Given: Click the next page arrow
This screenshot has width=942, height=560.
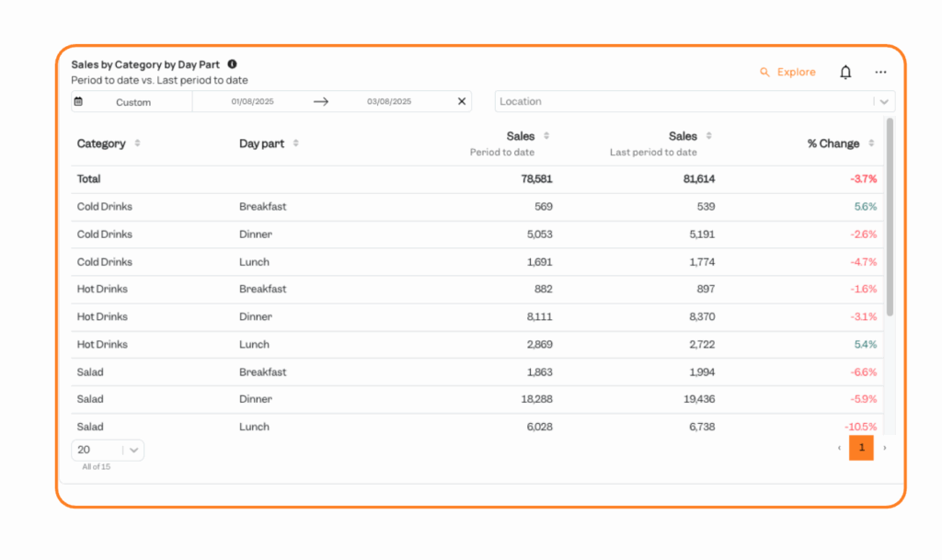Looking at the screenshot, I should click(x=885, y=448).
